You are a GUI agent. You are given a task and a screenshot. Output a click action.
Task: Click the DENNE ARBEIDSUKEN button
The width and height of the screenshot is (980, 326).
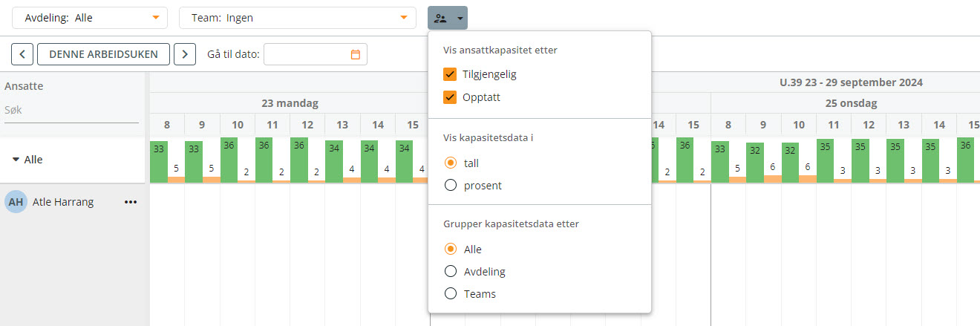pyautogui.click(x=103, y=54)
